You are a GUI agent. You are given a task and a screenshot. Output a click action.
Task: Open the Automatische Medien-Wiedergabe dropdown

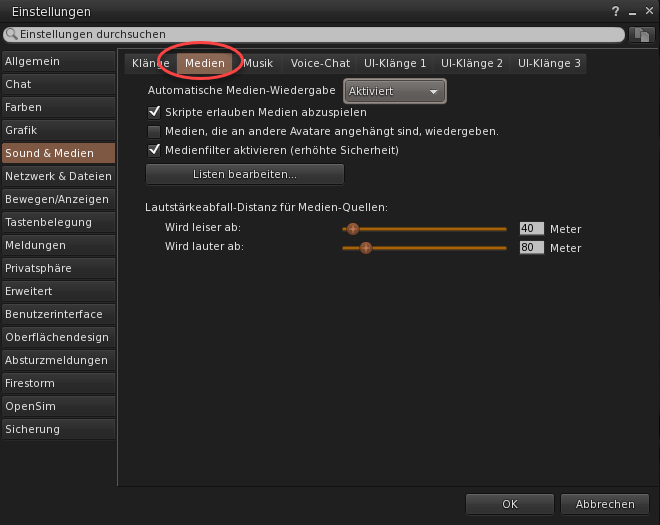(x=394, y=91)
